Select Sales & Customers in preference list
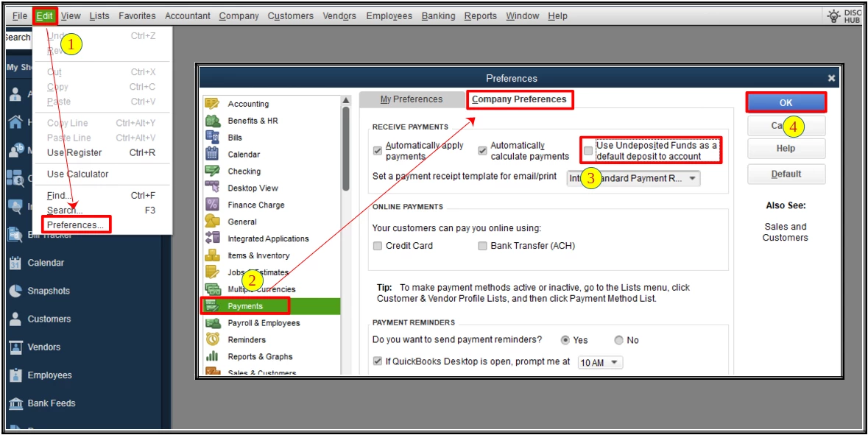This screenshot has height=435, width=868. 262,372
